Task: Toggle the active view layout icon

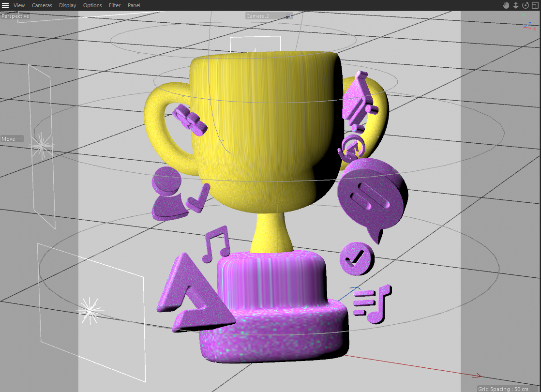Action: [535, 5]
